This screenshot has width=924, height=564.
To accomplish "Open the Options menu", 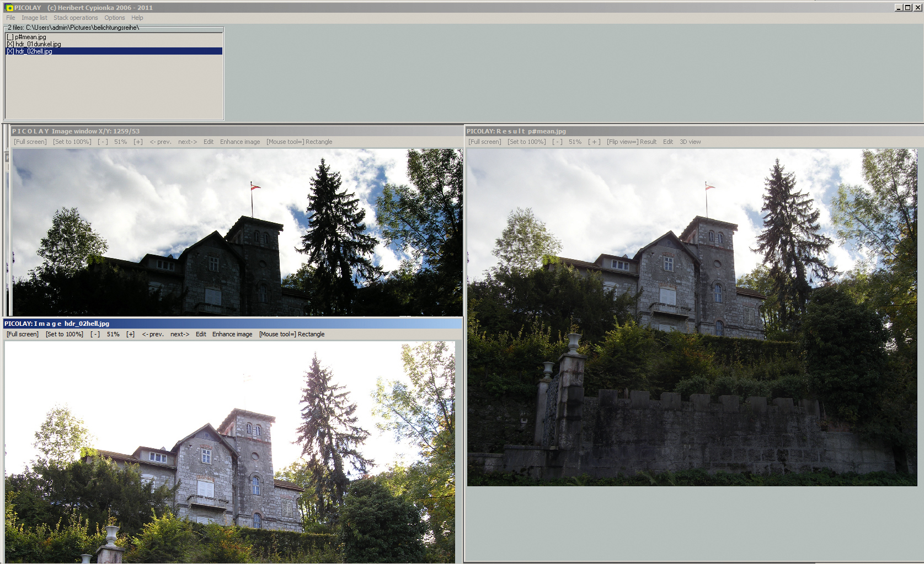I will (x=115, y=18).
